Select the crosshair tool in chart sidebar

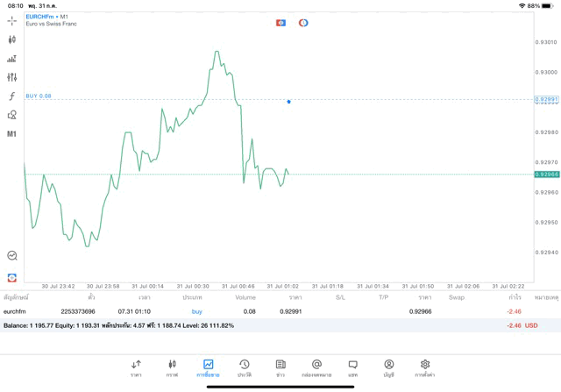point(11,20)
